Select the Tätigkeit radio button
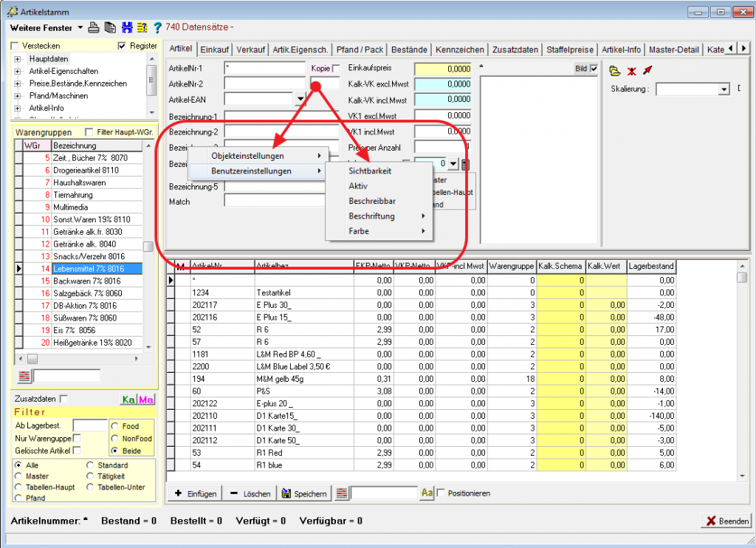 [90, 476]
